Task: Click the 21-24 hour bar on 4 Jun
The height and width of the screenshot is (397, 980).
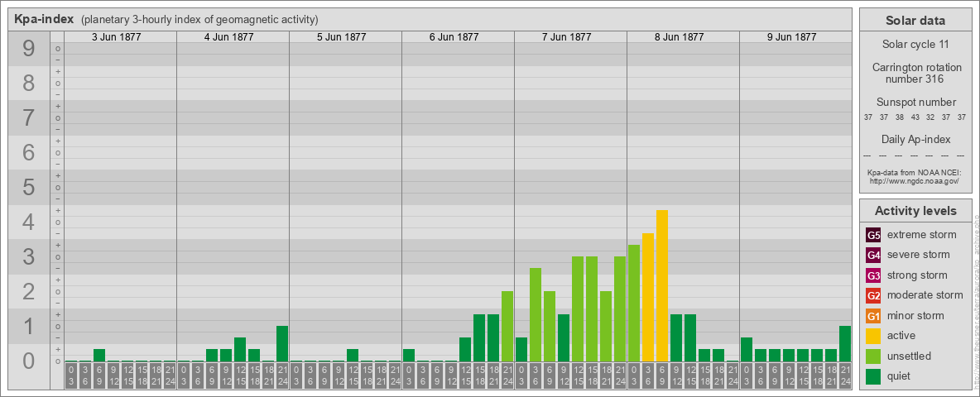Action: coord(282,344)
